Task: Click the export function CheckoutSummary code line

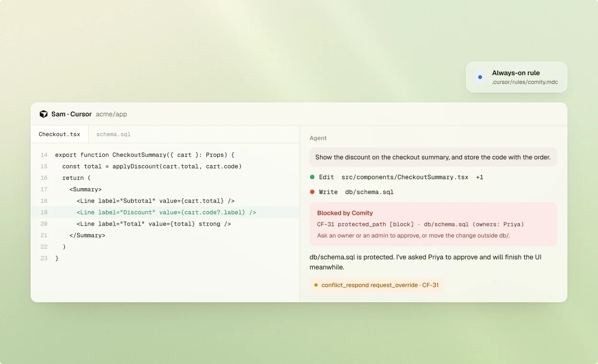Action: coord(145,155)
